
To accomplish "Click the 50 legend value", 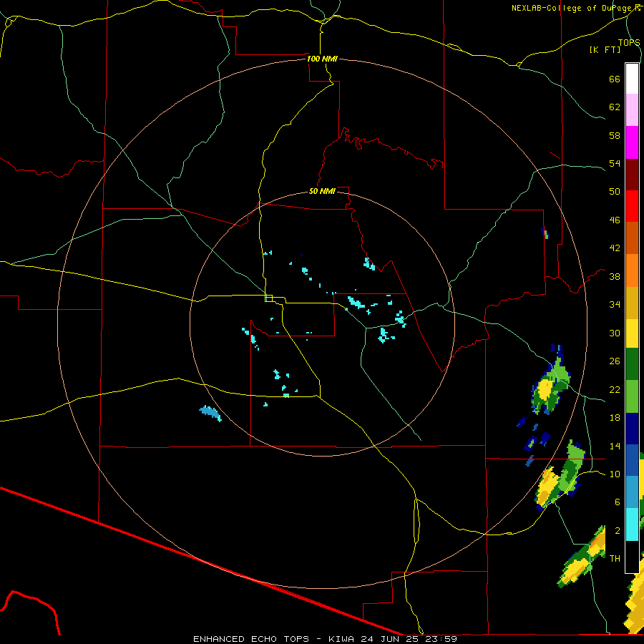I will pyautogui.click(x=615, y=192).
